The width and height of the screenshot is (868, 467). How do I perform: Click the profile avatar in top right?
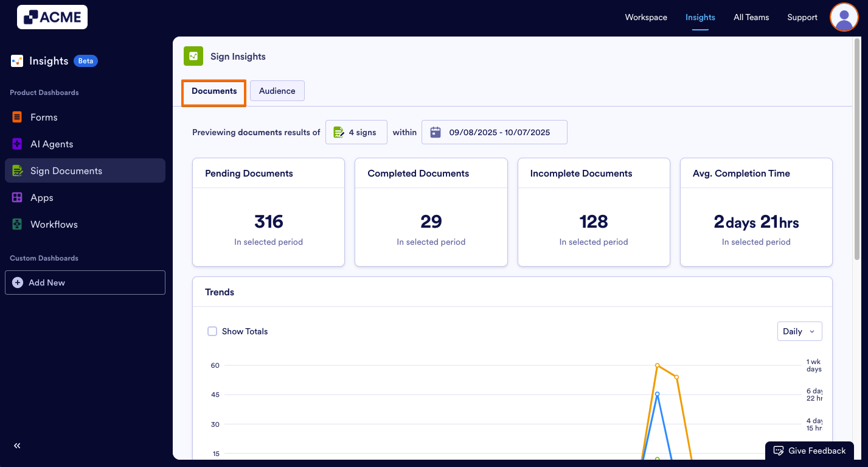point(844,17)
